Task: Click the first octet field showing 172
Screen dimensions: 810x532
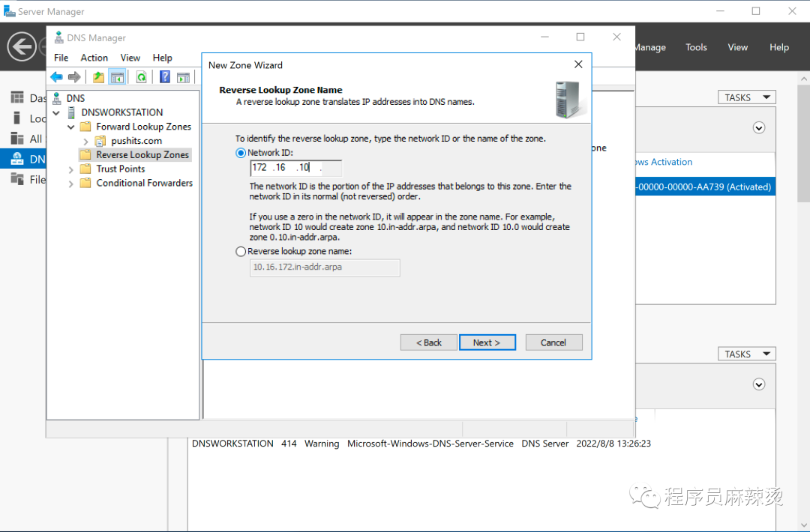Action: click(x=259, y=168)
